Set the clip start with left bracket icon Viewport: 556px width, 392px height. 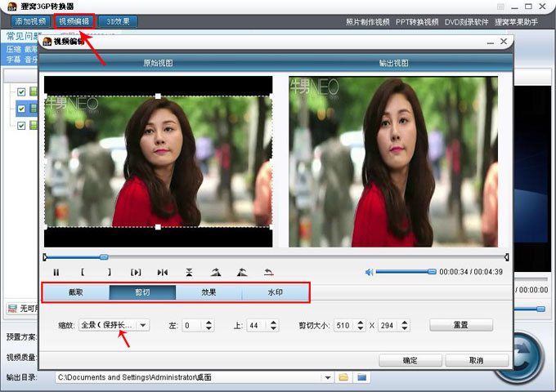pyautogui.click(x=83, y=272)
